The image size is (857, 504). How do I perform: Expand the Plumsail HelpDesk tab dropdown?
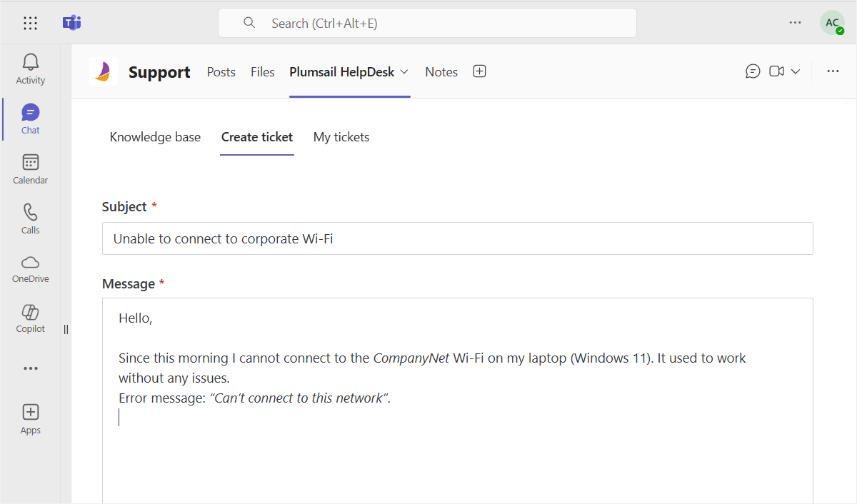[x=404, y=71]
